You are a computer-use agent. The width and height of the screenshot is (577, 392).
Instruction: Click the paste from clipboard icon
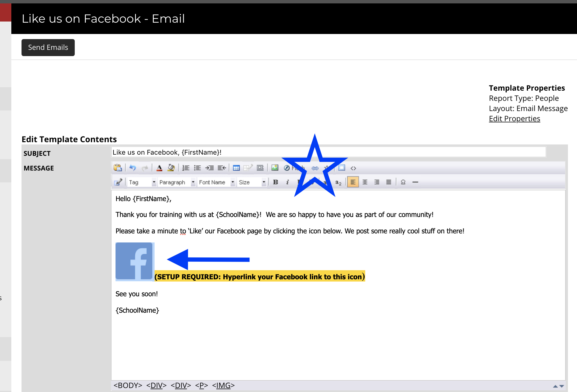117,168
